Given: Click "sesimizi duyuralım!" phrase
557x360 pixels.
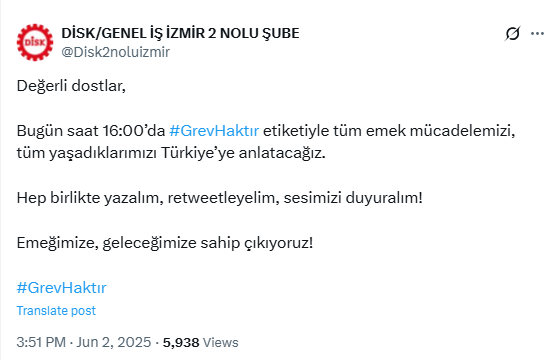Looking at the screenshot, I should 353,198.
